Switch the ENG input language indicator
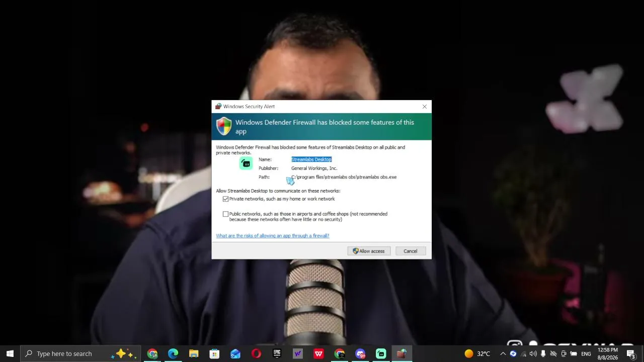This screenshot has width=644, height=362. 586,353
